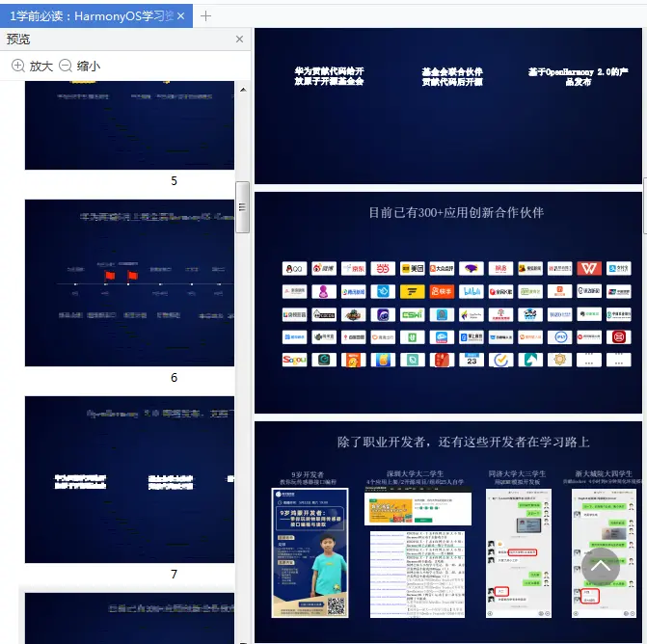The width and height of the screenshot is (647, 644).
Task: Click the 目前已有300+应用创新合作伙伴 heading
Action: (456, 213)
